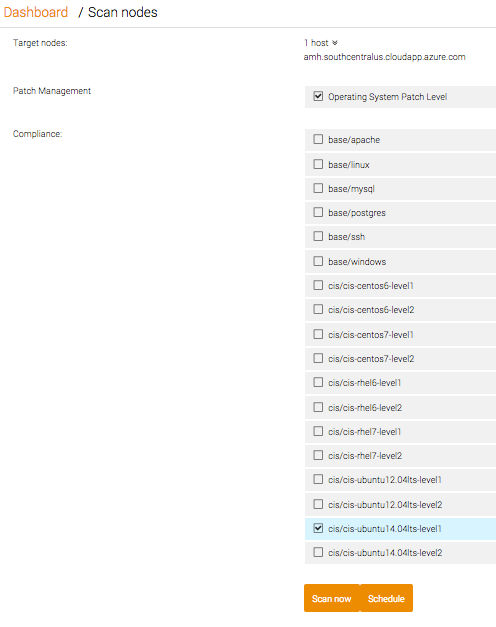Check cis/cis-centos7-level2 profile
496x627 pixels.
318,358
